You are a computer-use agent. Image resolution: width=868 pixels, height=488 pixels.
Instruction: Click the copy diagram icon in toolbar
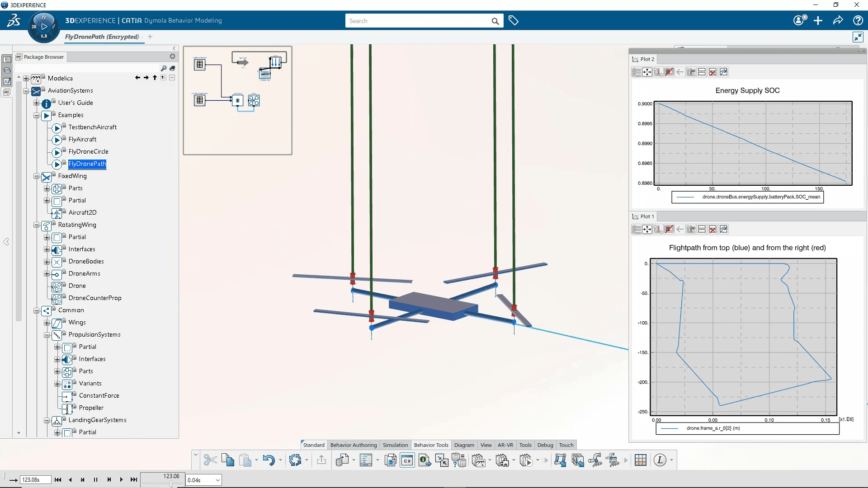tap(390, 460)
